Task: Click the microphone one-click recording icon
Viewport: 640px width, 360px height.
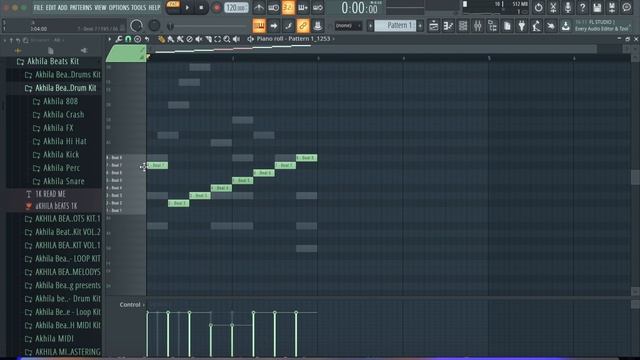Action: (x=568, y=7)
